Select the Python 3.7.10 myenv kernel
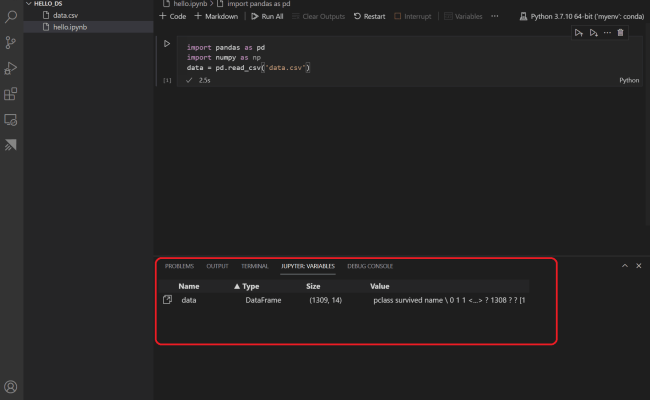Image resolution: width=650 pixels, height=400 pixels. (x=582, y=17)
